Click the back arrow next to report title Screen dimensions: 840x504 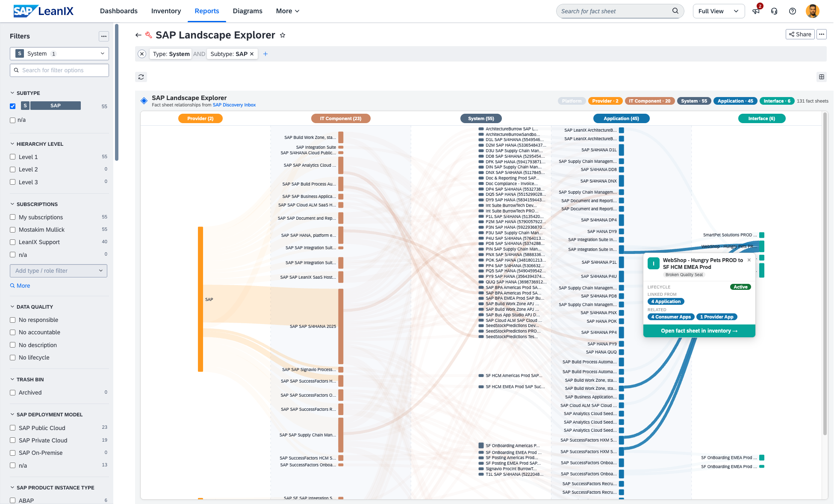pyautogui.click(x=138, y=35)
